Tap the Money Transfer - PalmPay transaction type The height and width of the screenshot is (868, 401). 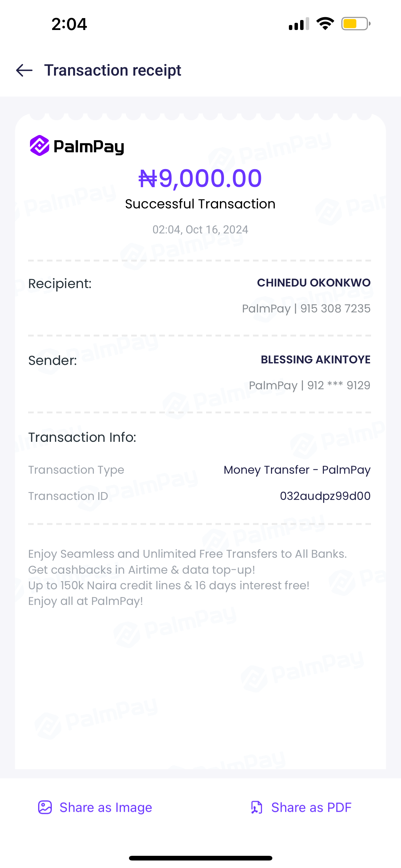click(x=297, y=470)
